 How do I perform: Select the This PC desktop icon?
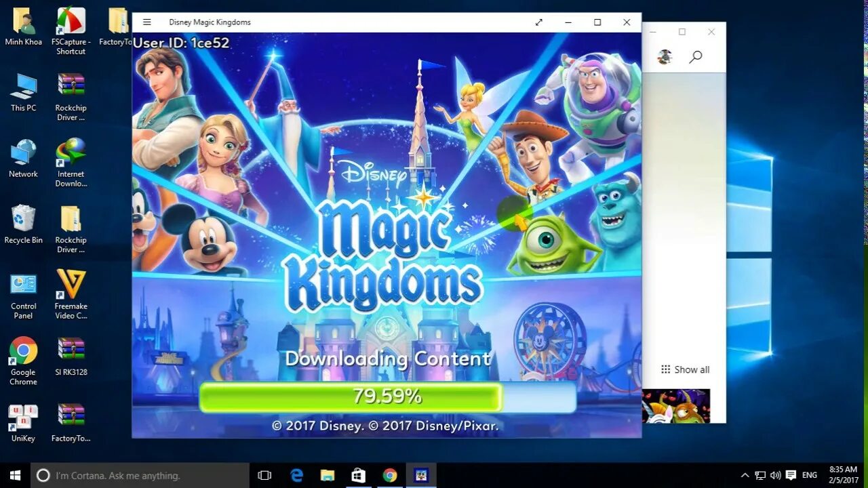[24, 93]
